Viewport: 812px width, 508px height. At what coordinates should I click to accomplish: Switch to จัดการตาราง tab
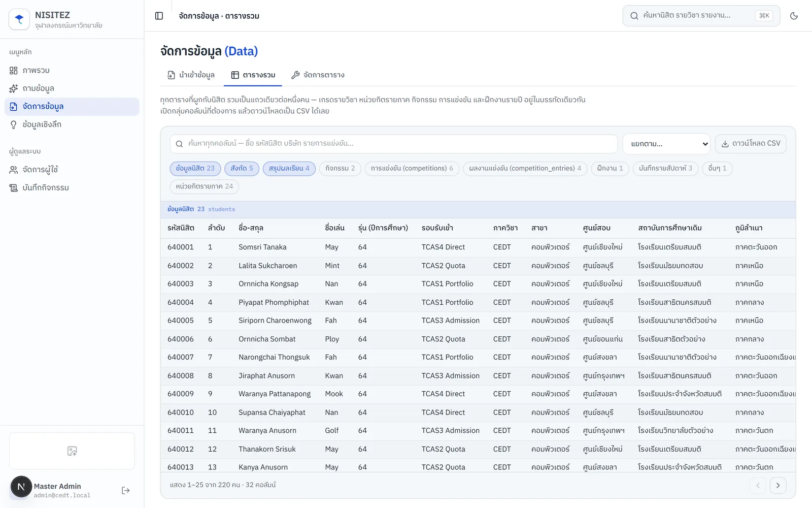pos(318,75)
